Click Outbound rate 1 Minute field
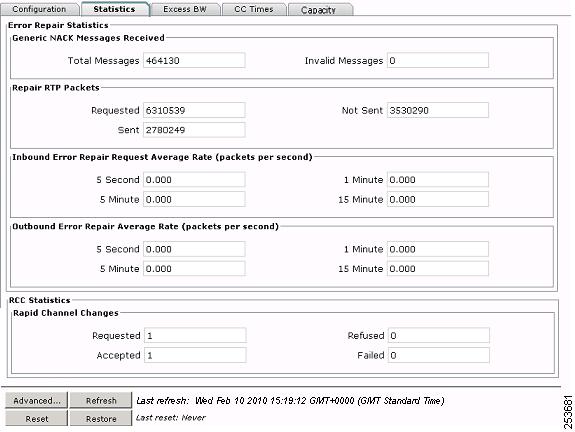Screen dimensions: 575x432 [438, 249]
